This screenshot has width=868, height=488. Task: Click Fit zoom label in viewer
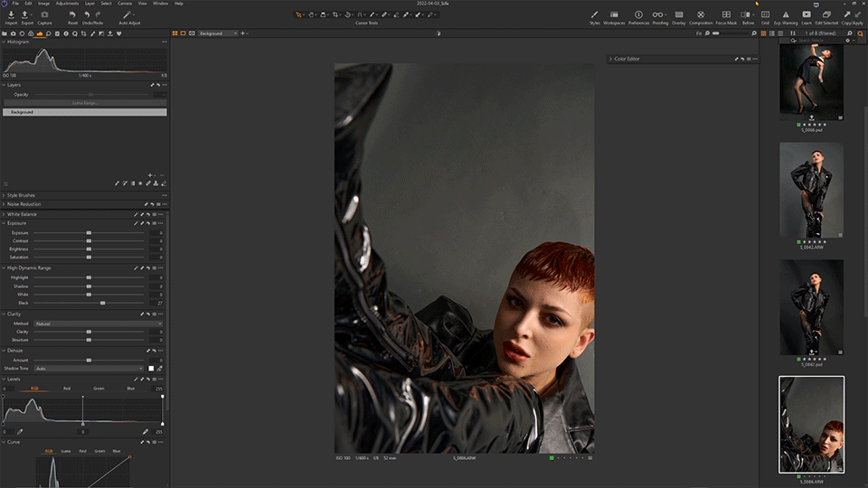point(699,33)
